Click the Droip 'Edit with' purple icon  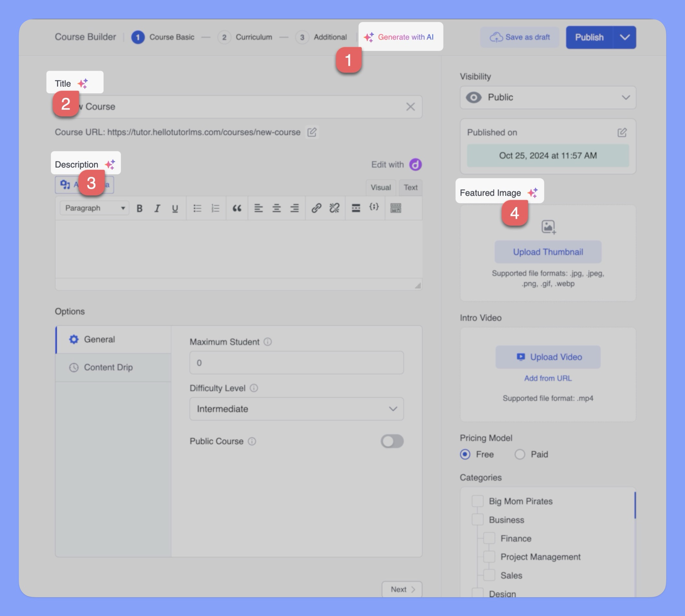(416, 165)
